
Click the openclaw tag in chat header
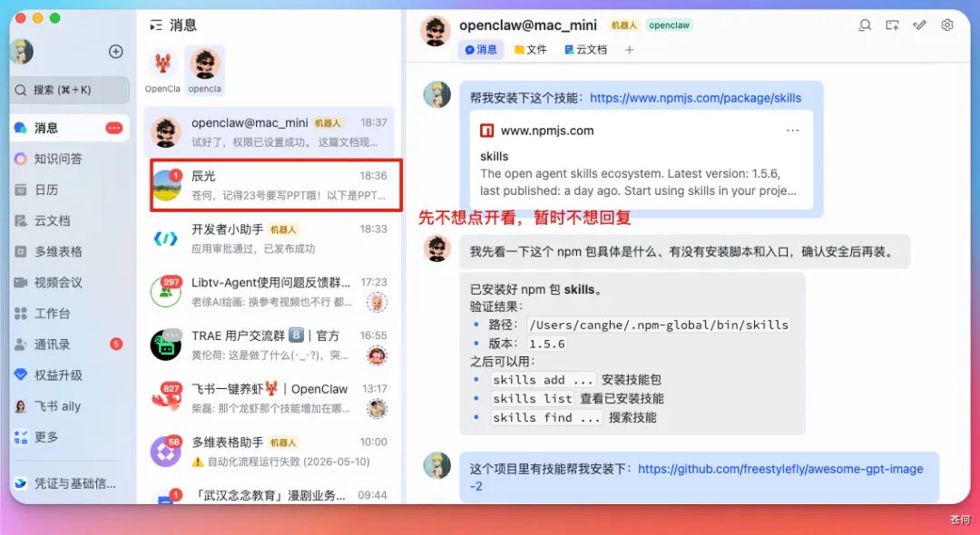[x=669, y=25]
